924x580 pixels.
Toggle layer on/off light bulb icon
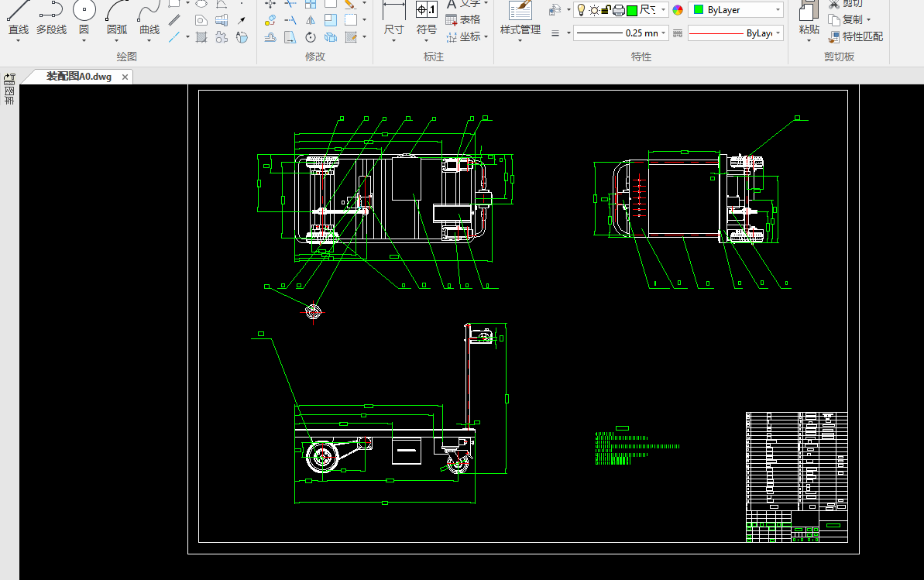pyautogui.click(x=582, y=10)
